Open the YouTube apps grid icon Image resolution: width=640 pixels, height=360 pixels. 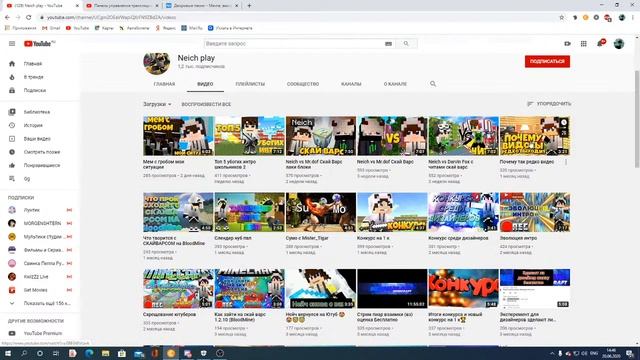point(584,44)
